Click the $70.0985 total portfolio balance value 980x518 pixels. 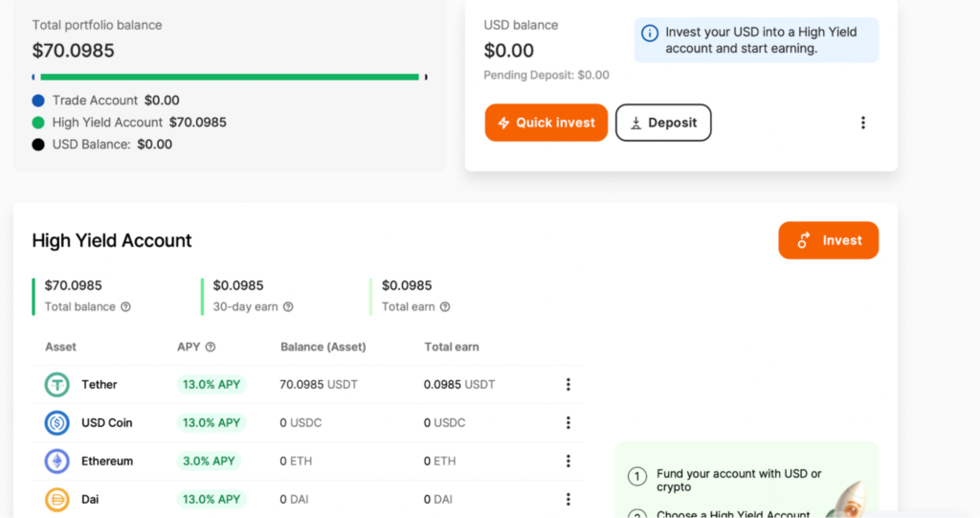73,50
